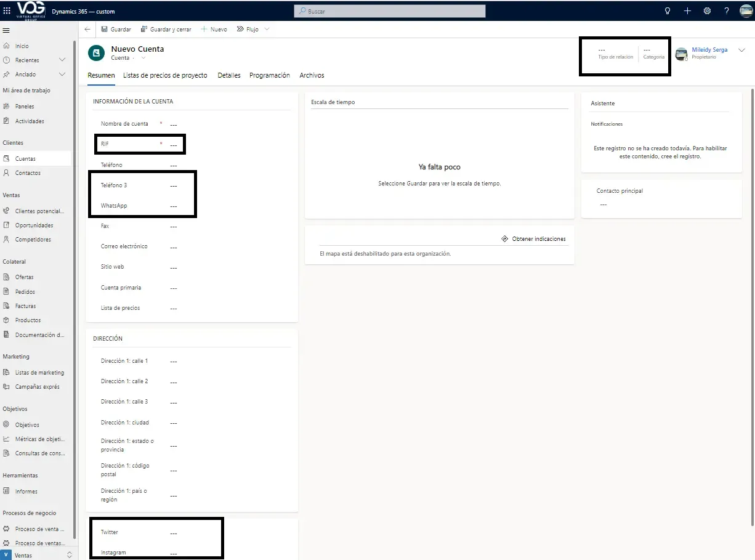Open the Mileidy Serga owner link

coord(709,50)
